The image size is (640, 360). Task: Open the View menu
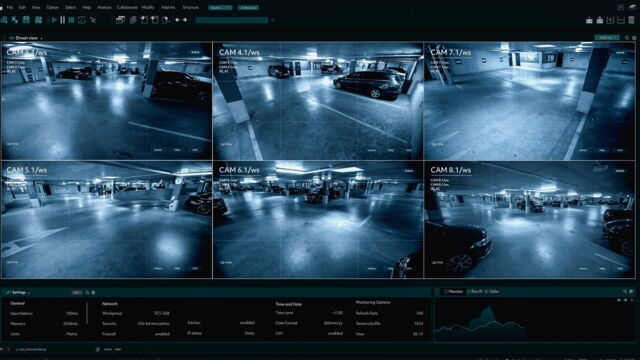pos(36,7)
